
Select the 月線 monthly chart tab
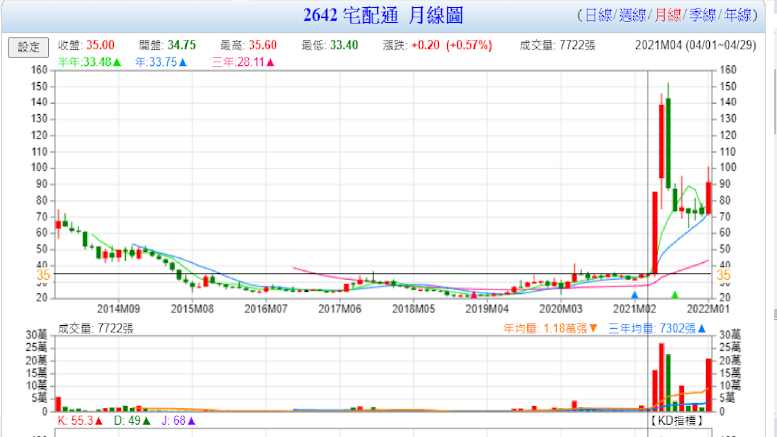(x=667, y=15)
